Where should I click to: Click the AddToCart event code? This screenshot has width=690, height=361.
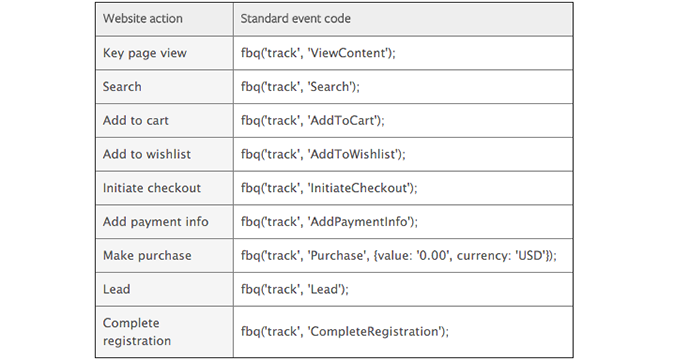pyautogui.click(x=312, y=121)
